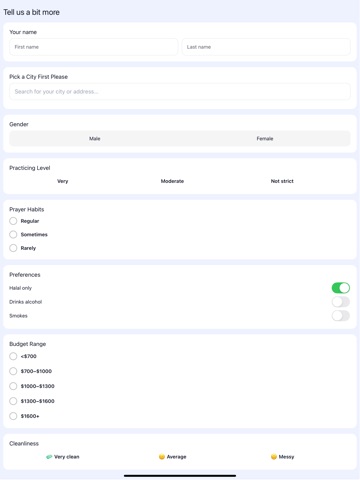The height and width of the screenshot is (480, 360).
Task: Choose Average cleanliness option
Action: click(172, 457)
